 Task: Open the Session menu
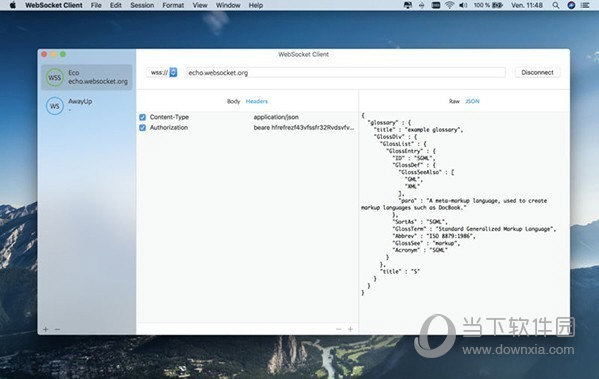point(142,5)
